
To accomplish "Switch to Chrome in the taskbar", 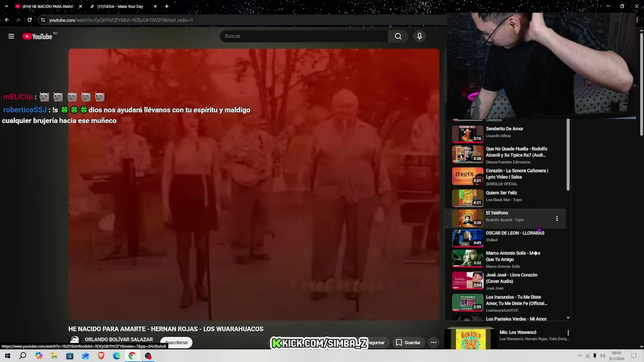I will 132,356.
